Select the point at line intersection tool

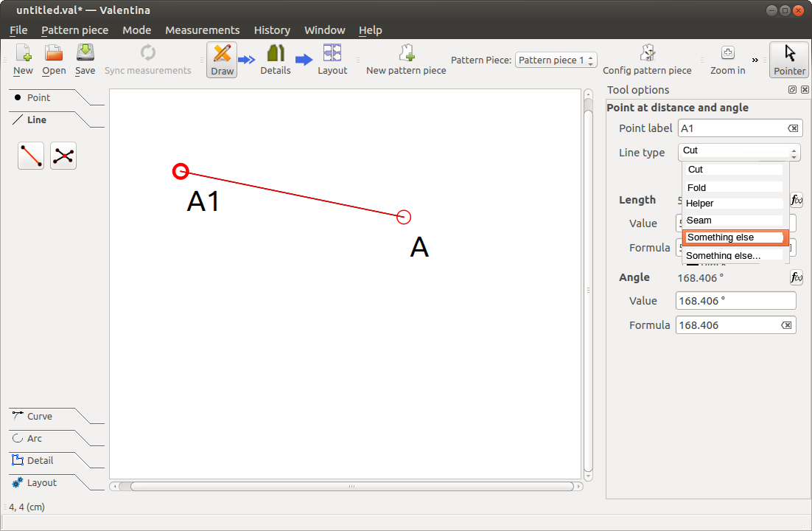(63, 156)
